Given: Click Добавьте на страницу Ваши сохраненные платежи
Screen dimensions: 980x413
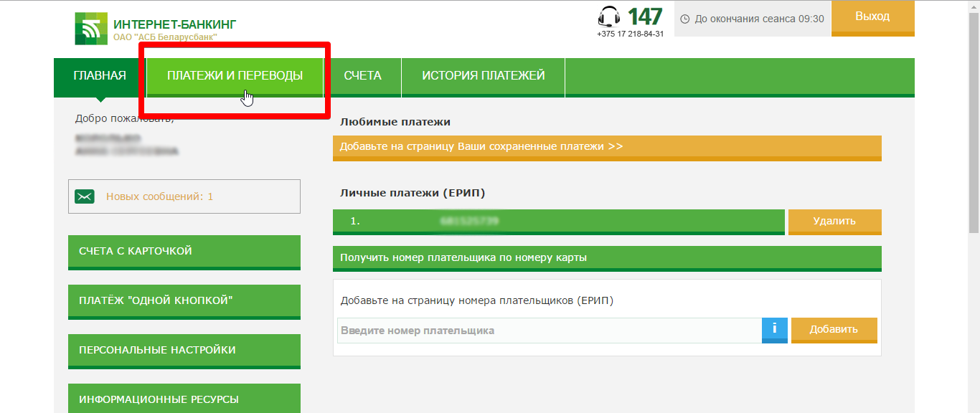Looking at the screenshot, I should 607,148.
